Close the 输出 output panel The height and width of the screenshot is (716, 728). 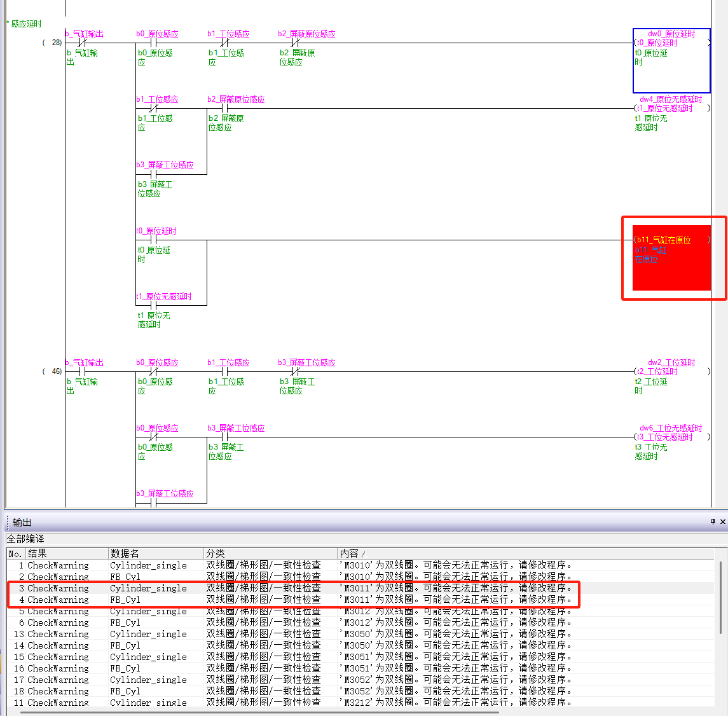722,521
